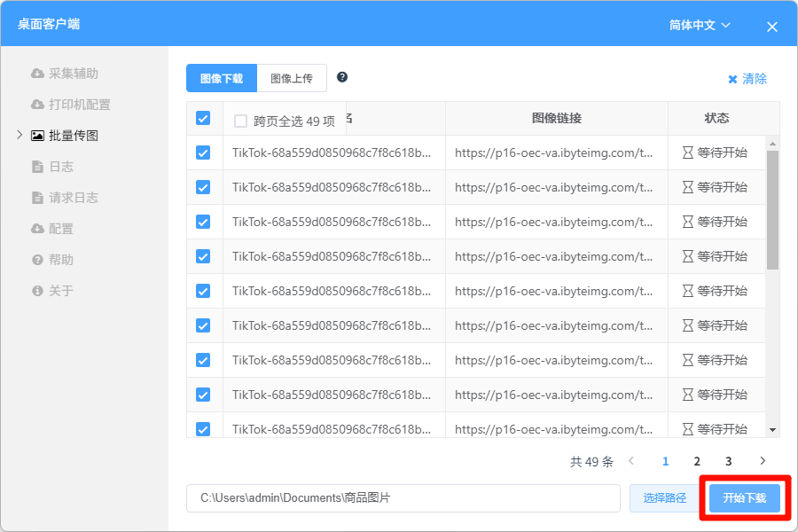Viewport: 798px width, 532px height.
Task: Click the help question mark icon
Action: click(342, 77)
